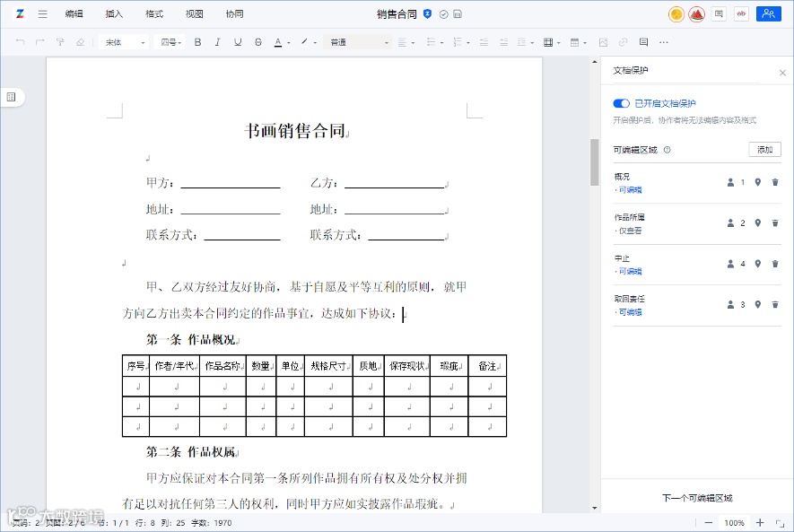Click 下一个可编辑区域 button
794x532 pixels.
(x=697, y=498)
